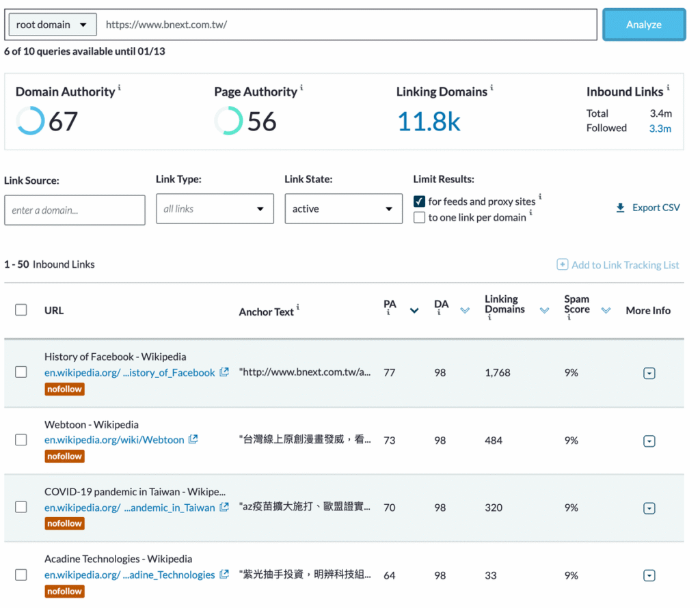This screenshot has width=700, height=608.
Task: Open external link icon beside wiki/Webtoon URL
Action: pos(193,439)
